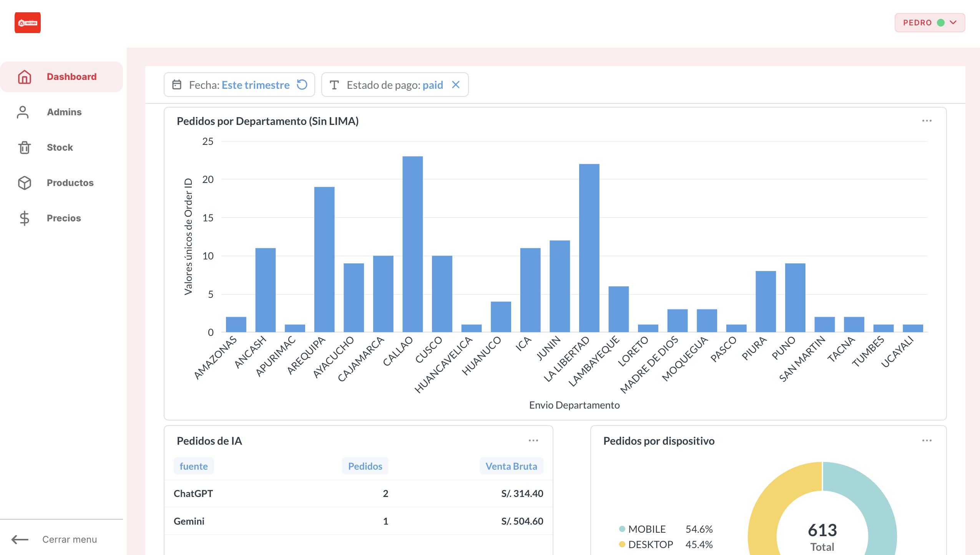Viewport: 980px width, 555px height.
Task: Click the calendar icon in the Fecha filter
Action: (177, 85)
